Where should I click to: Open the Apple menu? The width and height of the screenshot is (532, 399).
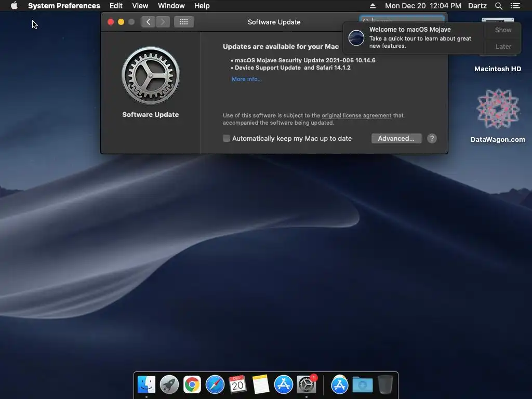[14, 6]
